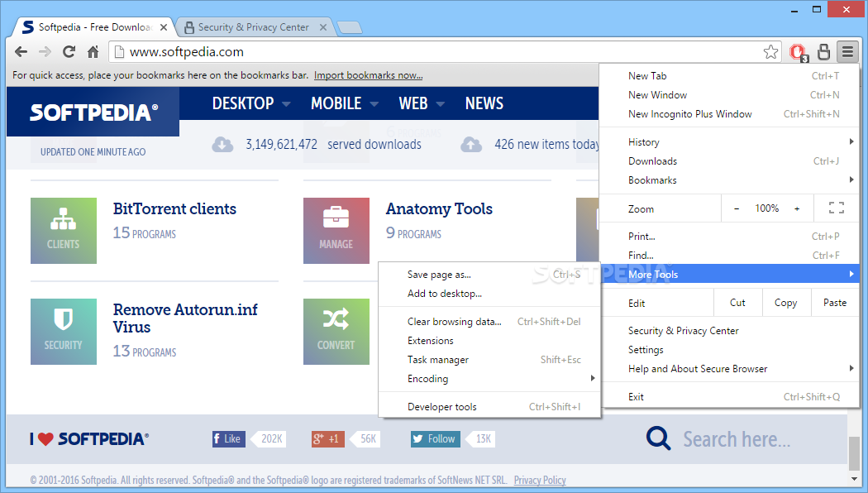Click the Twitter Follow button
Screen dimensions: 868x493
[x=435, y=438]
